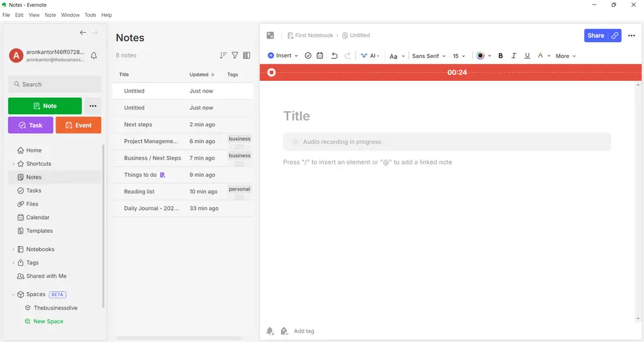Create a new Task
The image size is (644, 342).
pos(30,125)
